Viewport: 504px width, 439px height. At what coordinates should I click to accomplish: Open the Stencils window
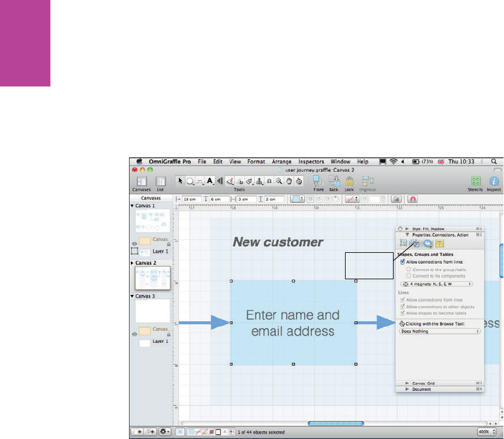[475, 184]
